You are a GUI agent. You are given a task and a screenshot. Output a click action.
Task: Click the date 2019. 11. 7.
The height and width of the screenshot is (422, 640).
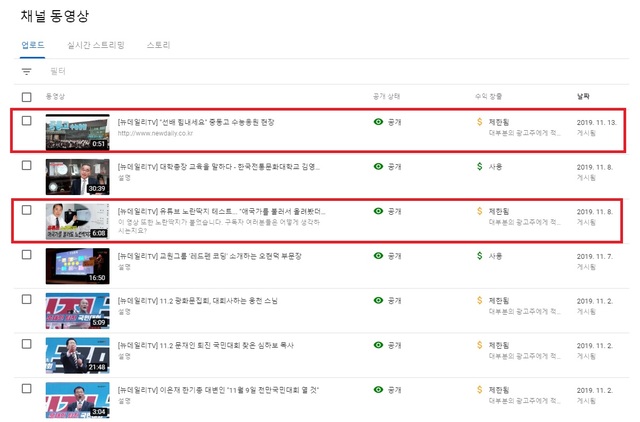pyautogui.click(x=595, y=256)
